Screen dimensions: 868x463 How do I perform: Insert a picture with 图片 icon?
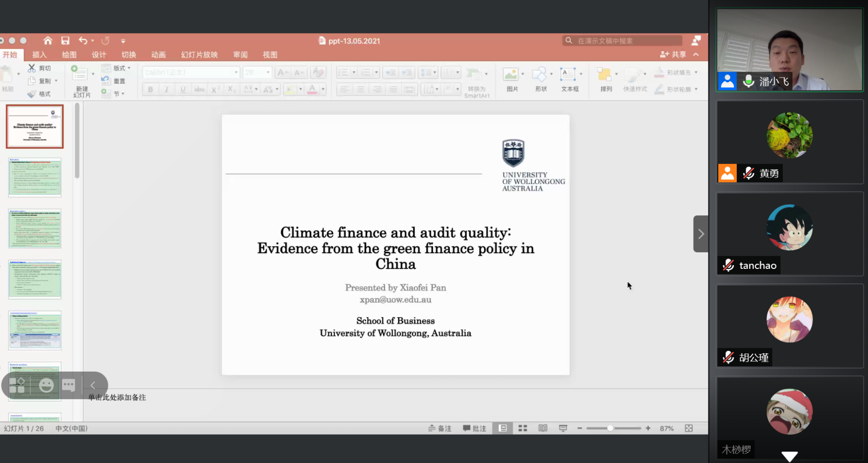click(511, 75)
